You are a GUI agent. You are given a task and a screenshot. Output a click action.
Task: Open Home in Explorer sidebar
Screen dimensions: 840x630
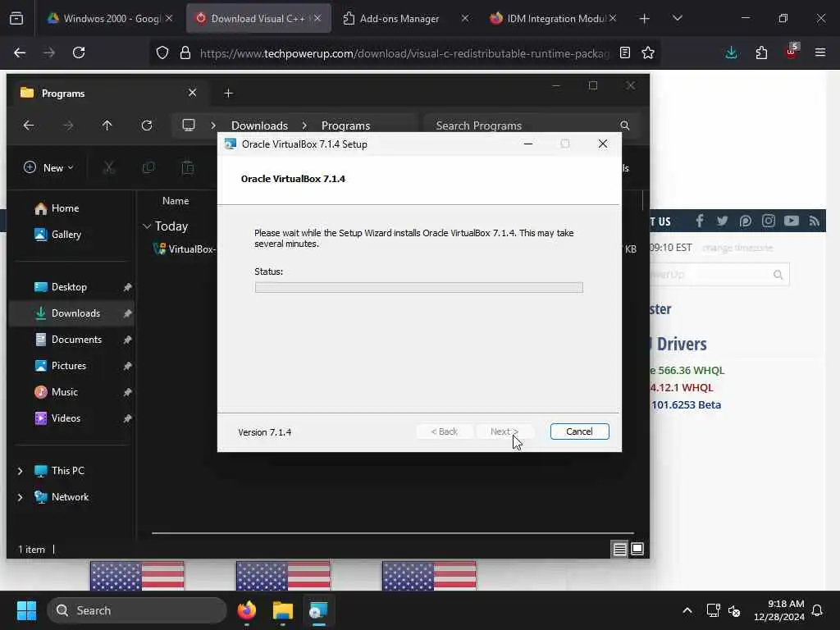pyautogui.click(x=65, y=208)
